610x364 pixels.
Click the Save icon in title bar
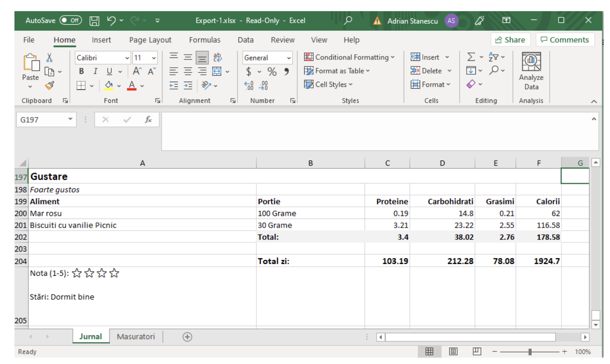tap(94, 21)
